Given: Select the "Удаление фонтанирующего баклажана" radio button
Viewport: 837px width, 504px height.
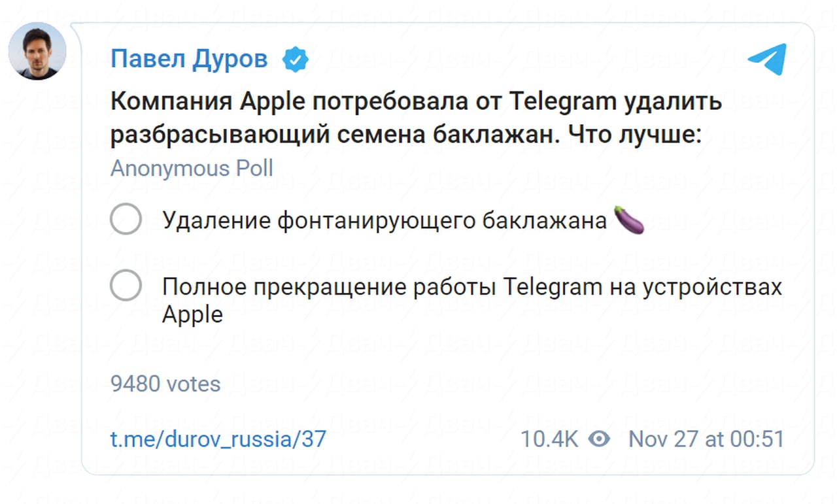Looking at the screenshot, I should click(x=126, y=219).
